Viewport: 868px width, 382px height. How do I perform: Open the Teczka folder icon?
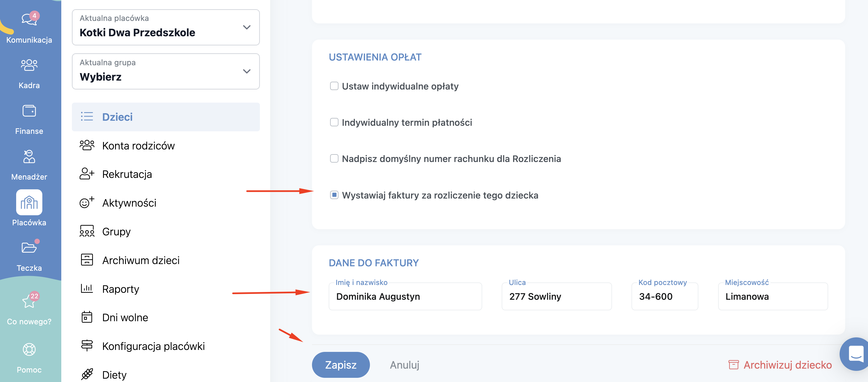(x=29, y=247)
